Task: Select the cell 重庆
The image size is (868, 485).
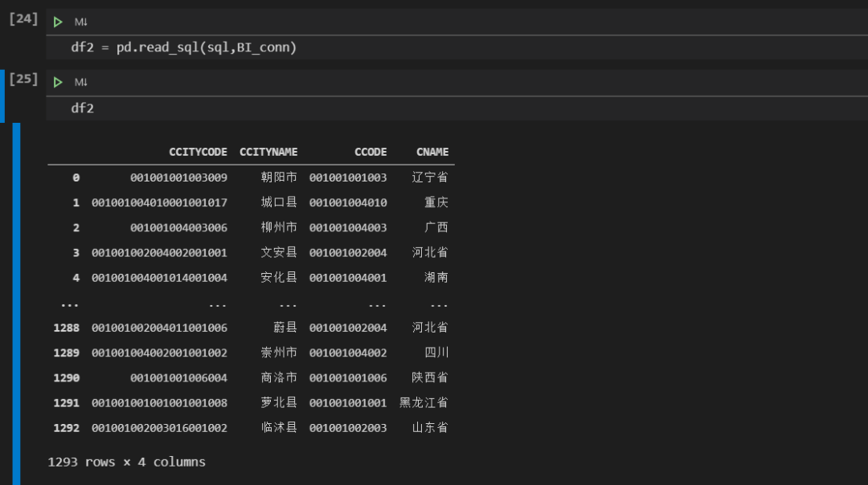Action: tap(436, 202)
